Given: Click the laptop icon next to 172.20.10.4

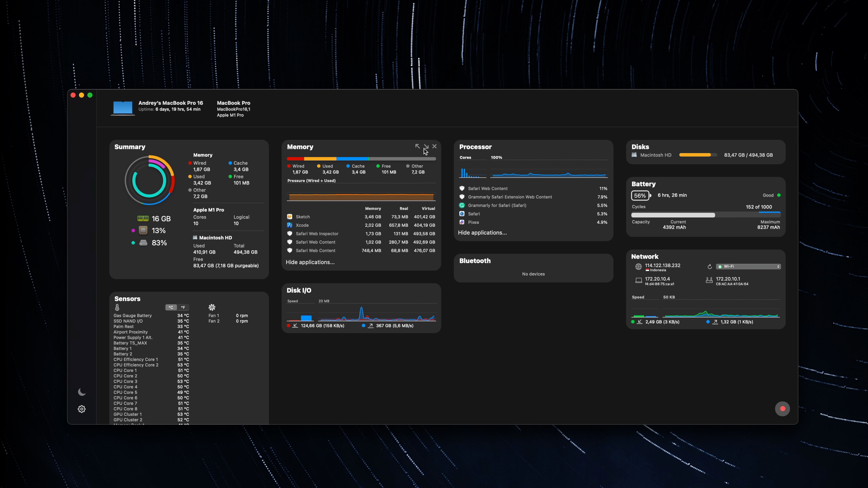Looking at the screenshot, I should point(638,281).
